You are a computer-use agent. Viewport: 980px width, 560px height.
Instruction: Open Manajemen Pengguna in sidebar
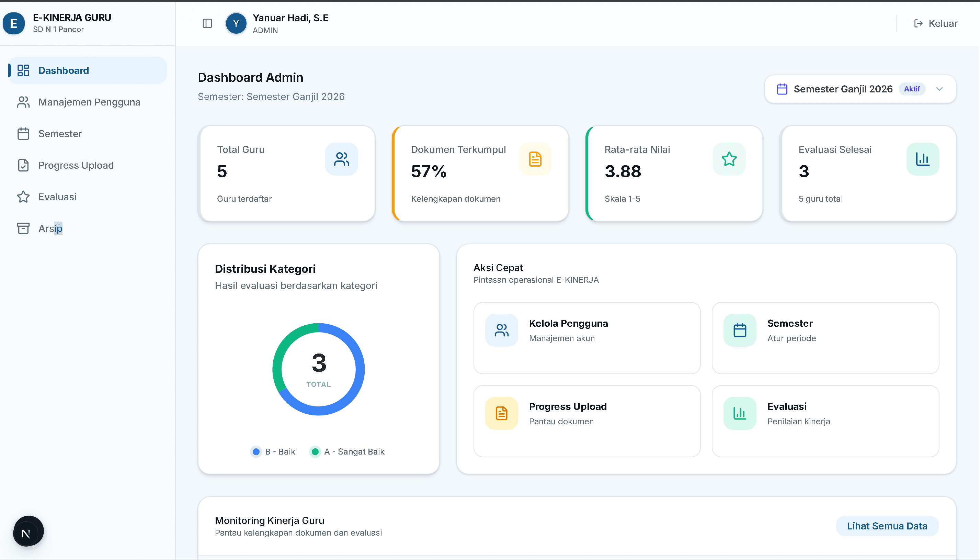pyautogui.click(x=88, y=102)
